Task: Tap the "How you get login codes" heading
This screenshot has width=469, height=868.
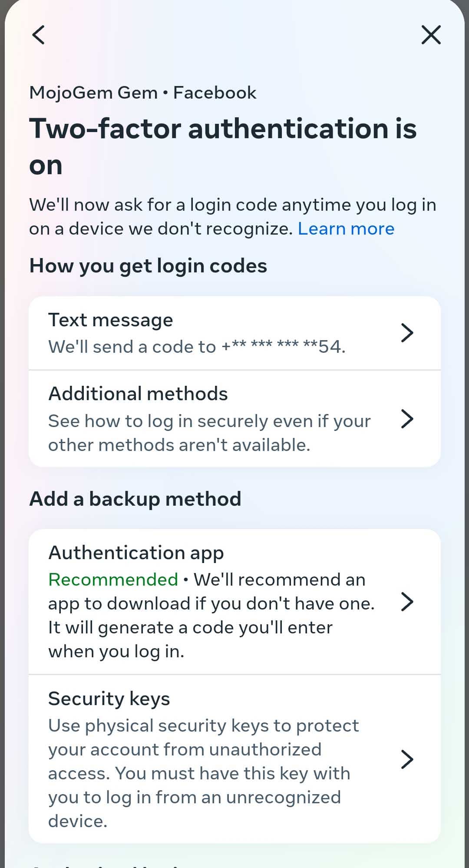Action: pyautogui.click(x=148, y=266)
